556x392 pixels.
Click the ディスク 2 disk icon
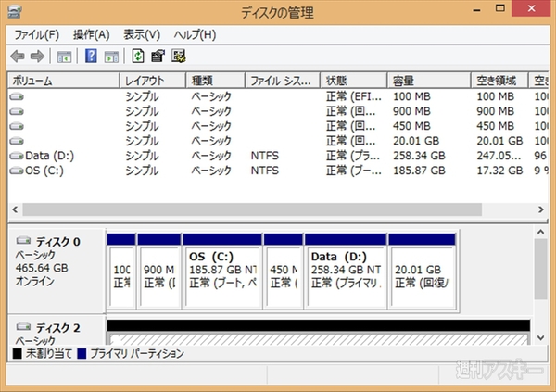pos(23,326)
